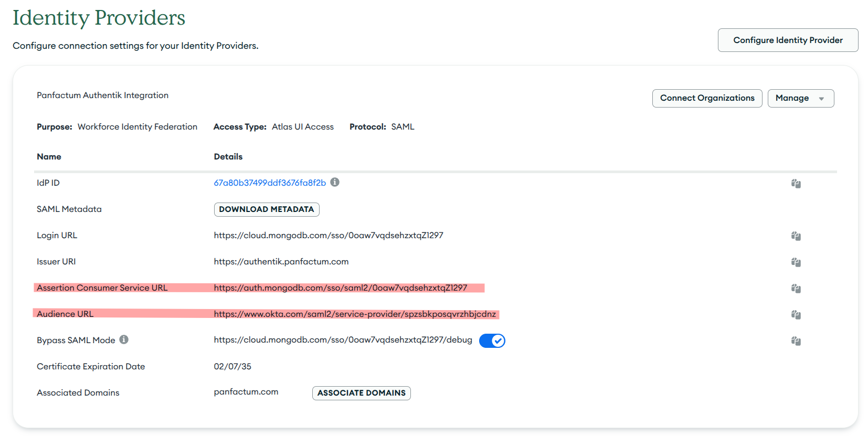
Task: Copy the Audience URL
Action: pos(796,315)
